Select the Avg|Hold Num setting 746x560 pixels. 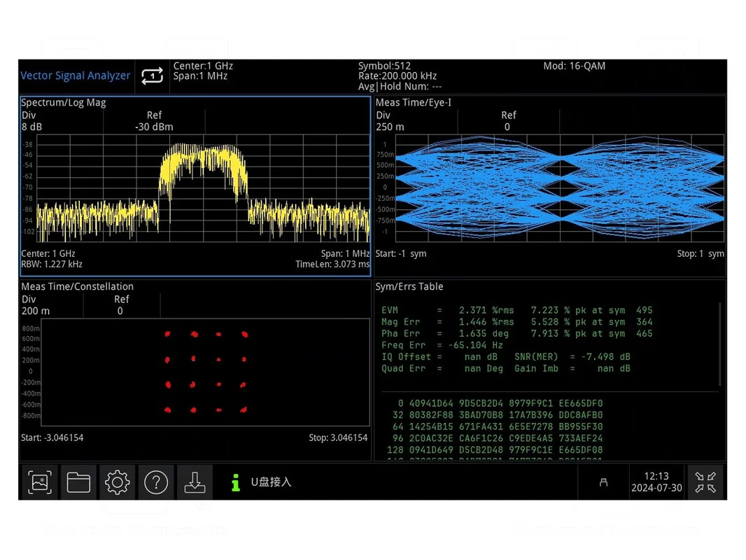pyautogui.click(x=400, y=87)
